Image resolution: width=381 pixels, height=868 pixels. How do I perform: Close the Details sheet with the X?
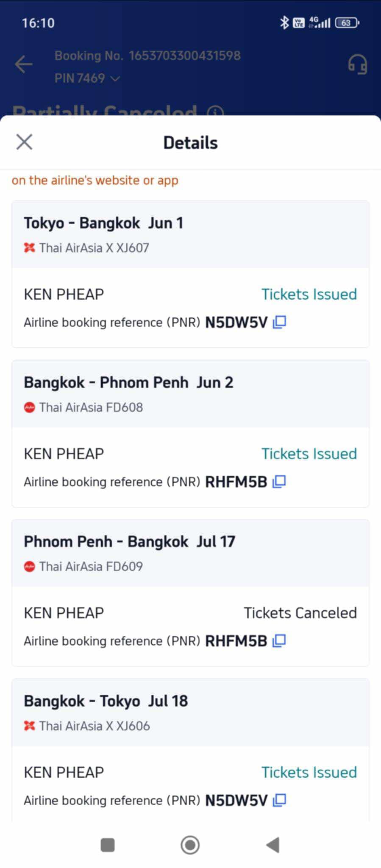click(24, 142)
